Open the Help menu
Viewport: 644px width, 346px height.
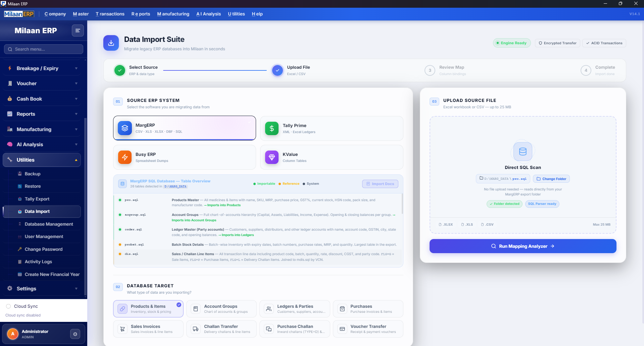coord(257,14)
